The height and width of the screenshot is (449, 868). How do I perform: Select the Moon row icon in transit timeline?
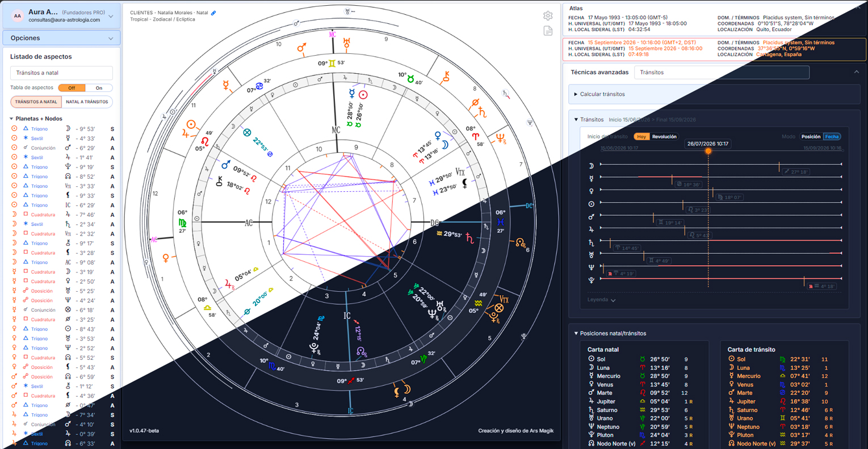point(591,166)
